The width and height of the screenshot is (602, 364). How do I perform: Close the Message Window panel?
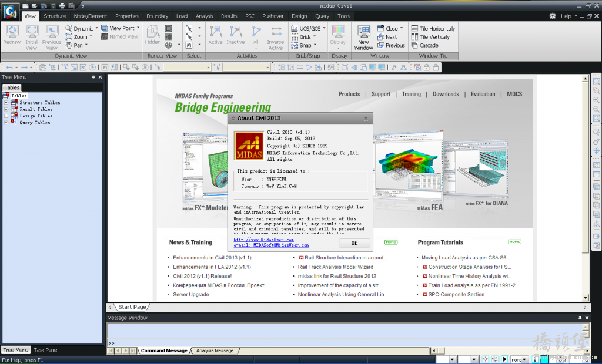coord(587,318)
